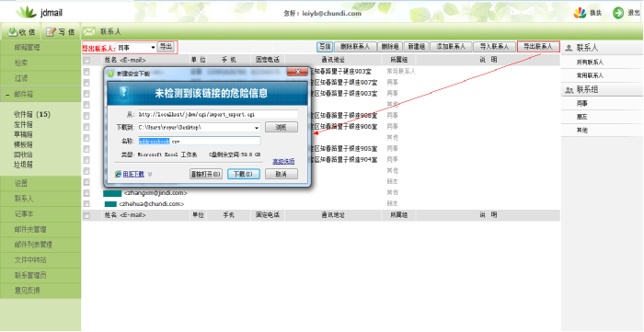Check the contact row in group 常用联系人
644x332 pixels.
click(86, 72)
